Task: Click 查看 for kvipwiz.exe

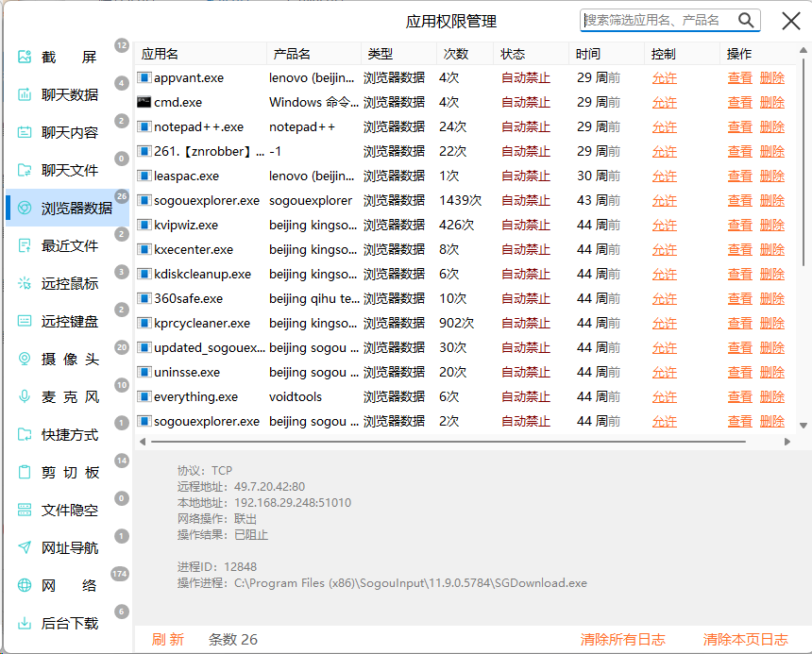Action: click(x=739, y=225)
